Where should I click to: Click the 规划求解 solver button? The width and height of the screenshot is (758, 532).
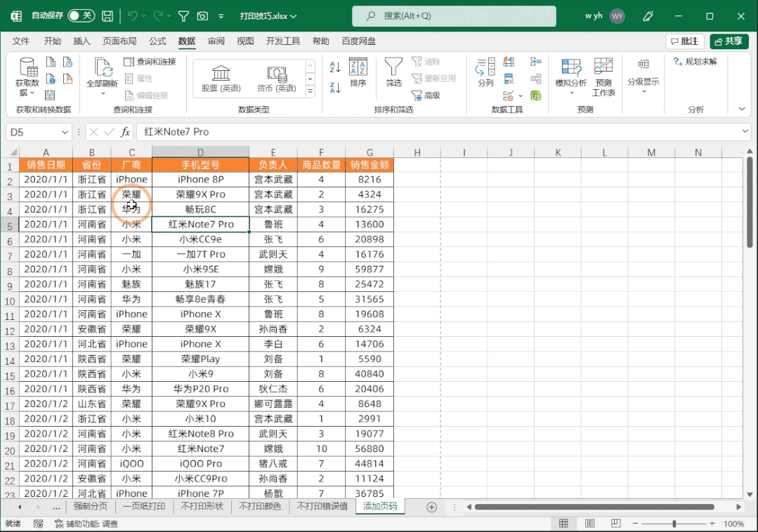click(695, 62)
